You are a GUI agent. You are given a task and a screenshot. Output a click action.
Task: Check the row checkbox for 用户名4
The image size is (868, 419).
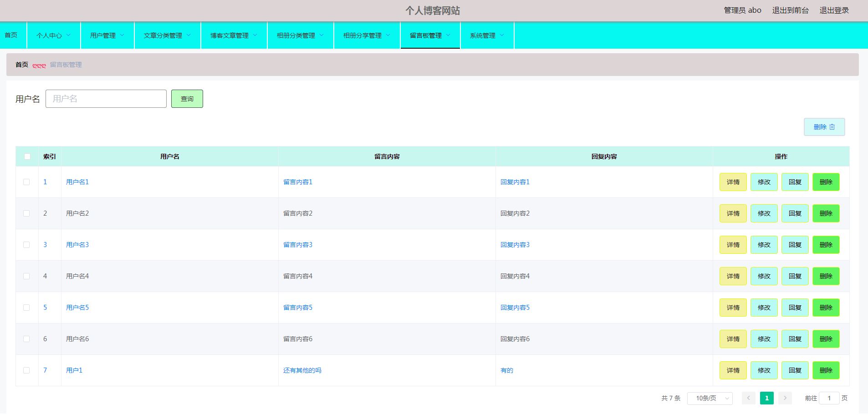26,276
